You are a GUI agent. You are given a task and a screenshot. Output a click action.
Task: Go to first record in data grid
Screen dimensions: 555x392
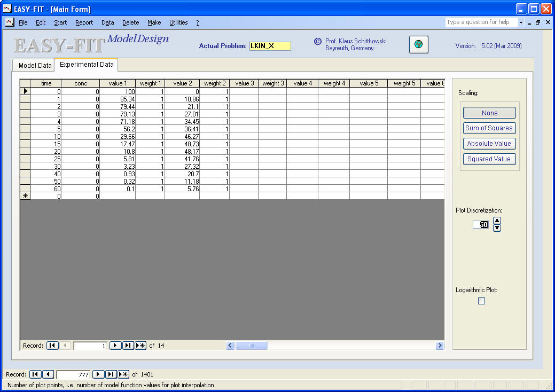52,346
